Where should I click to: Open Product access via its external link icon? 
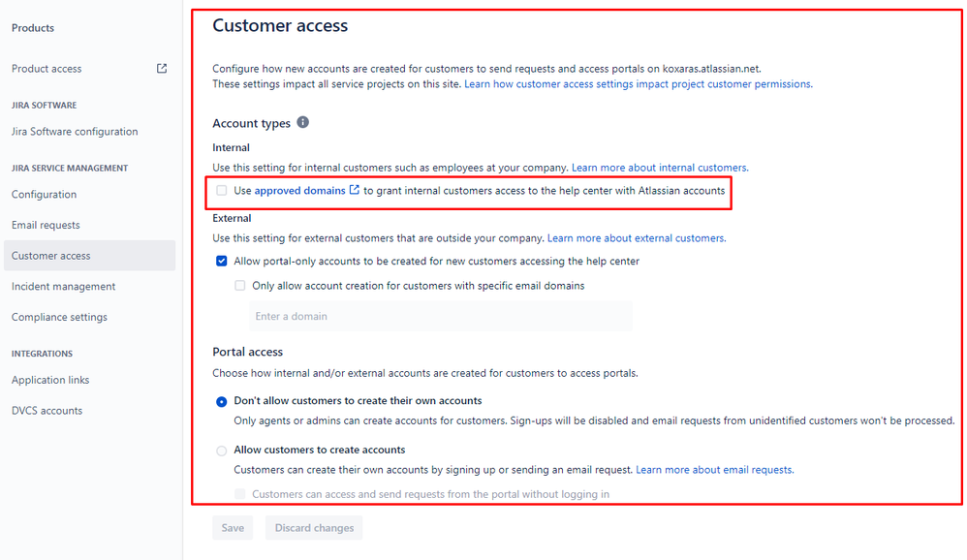(x=162, y=68)
